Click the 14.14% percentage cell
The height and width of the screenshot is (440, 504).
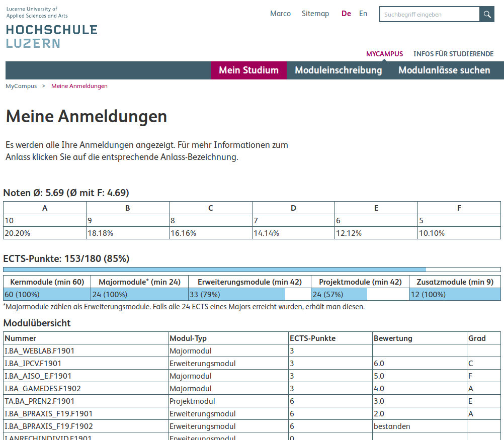tap(293, 233)
